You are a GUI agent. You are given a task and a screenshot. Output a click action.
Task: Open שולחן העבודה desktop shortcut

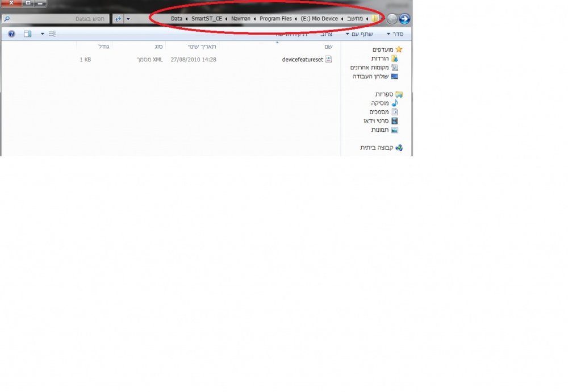pos(375,77)
